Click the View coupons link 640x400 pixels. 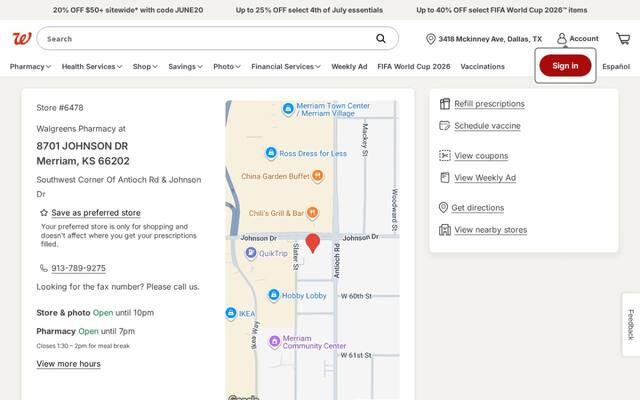point(481,156)
